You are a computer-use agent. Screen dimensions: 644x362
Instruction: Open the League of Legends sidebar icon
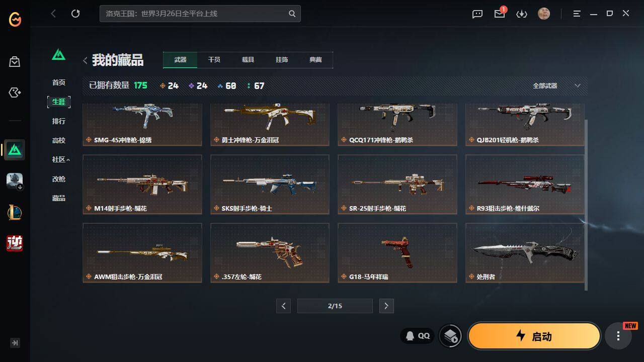point(15,212)
